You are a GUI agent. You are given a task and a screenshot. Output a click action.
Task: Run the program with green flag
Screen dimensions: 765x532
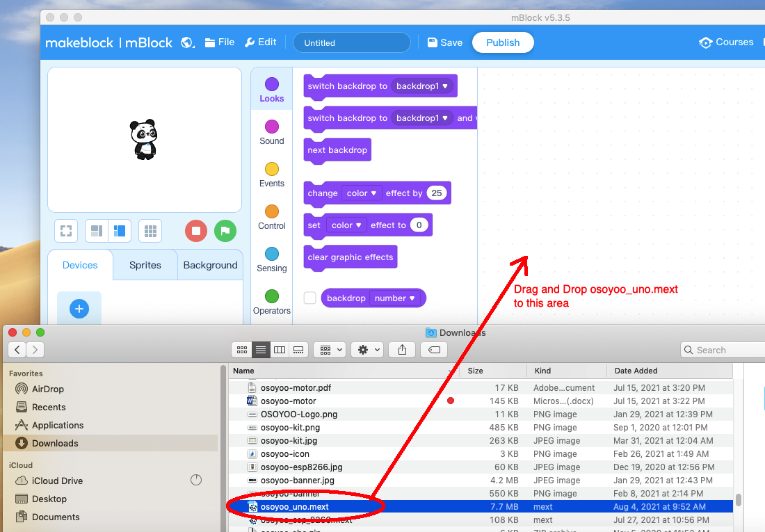(x=225, y=231)
